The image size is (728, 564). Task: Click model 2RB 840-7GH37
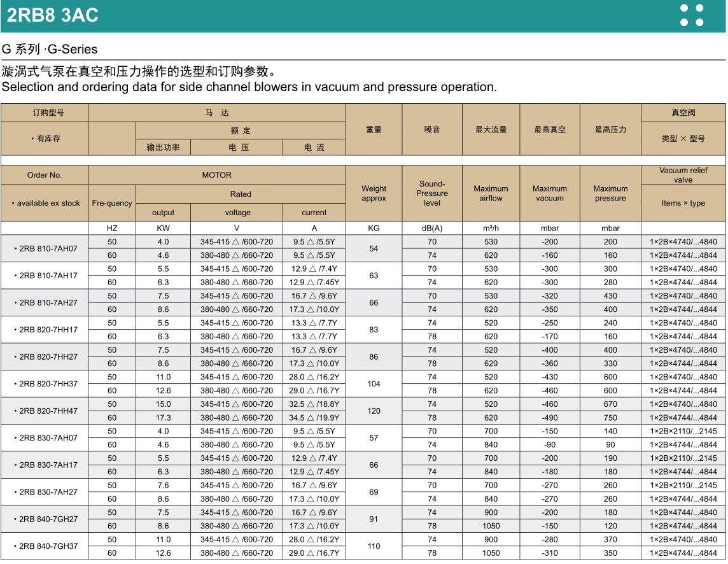coord(46,546)
